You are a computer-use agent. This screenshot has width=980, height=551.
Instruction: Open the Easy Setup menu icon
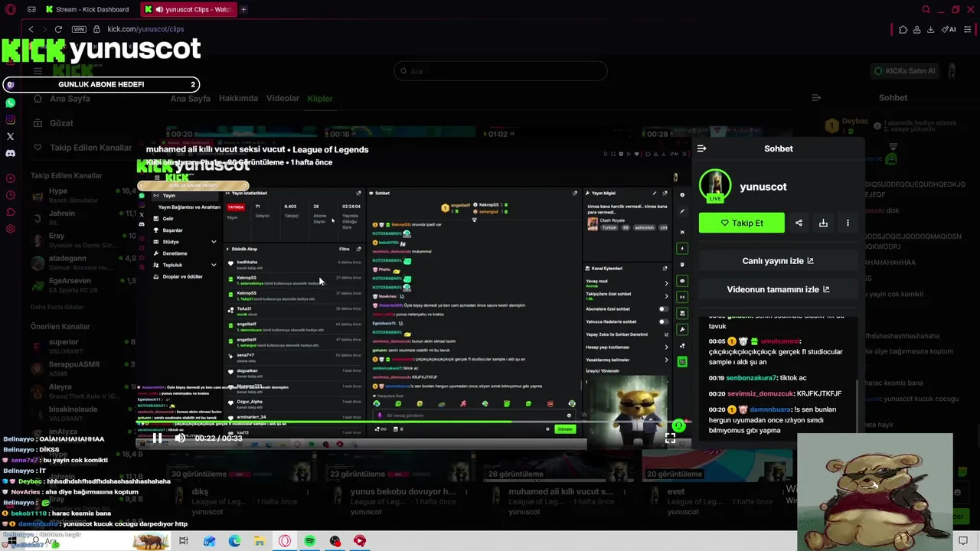click(x=968, y=29)
